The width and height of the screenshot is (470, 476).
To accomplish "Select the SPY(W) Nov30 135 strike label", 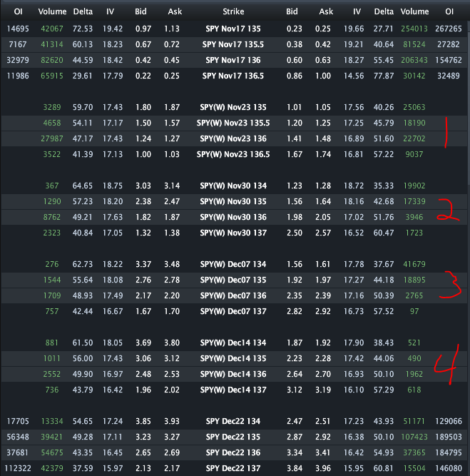I will click(x=233, y=201).
